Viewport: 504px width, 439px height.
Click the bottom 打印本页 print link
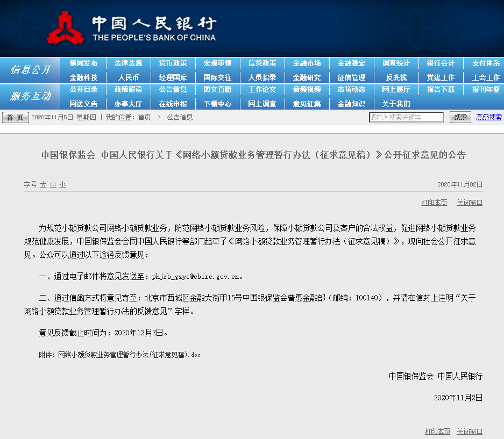click(437, 431)
